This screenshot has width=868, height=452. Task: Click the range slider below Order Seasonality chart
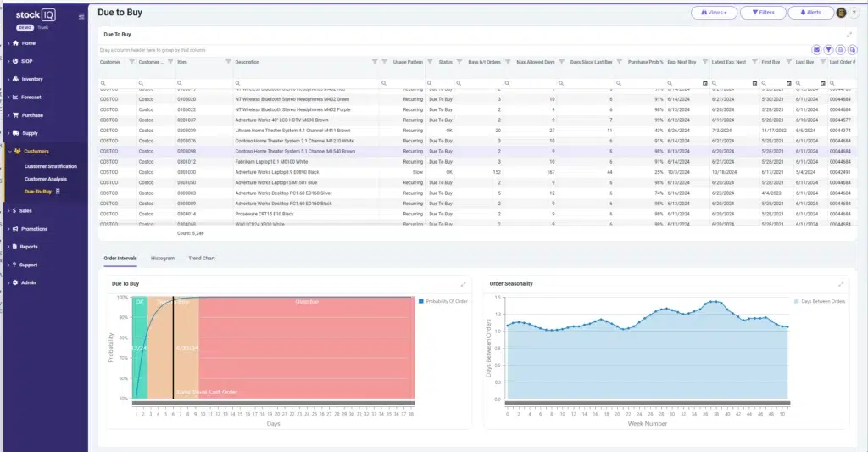click(647, 404)
